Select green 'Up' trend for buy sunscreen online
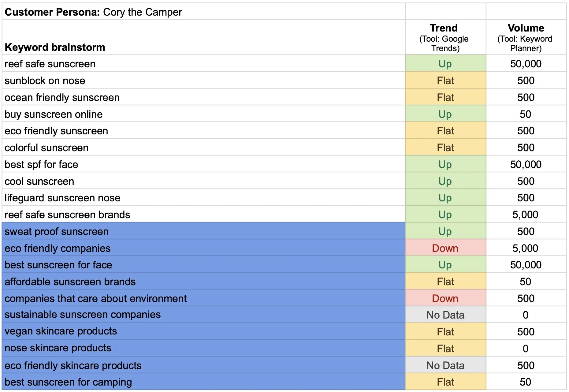 pos(446,114)
